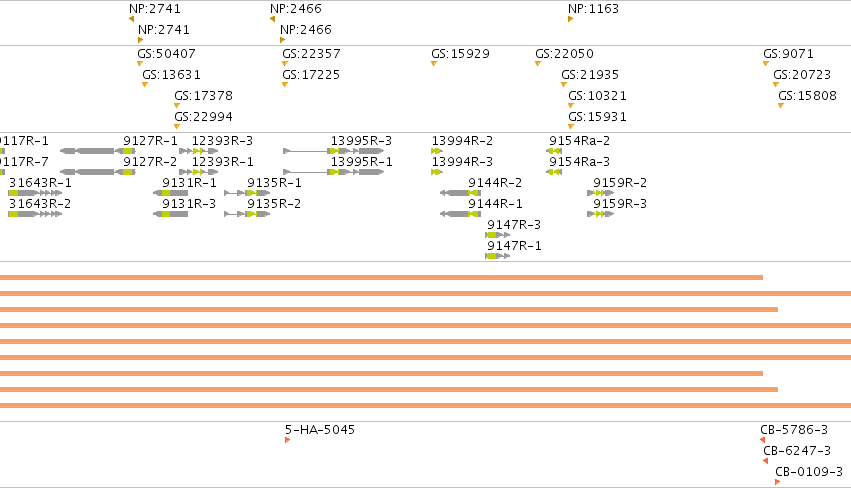The height and width of the screenshot is (488, 851).
Task: Select the "9147R-1" transcript label
Action: [514, 246]
